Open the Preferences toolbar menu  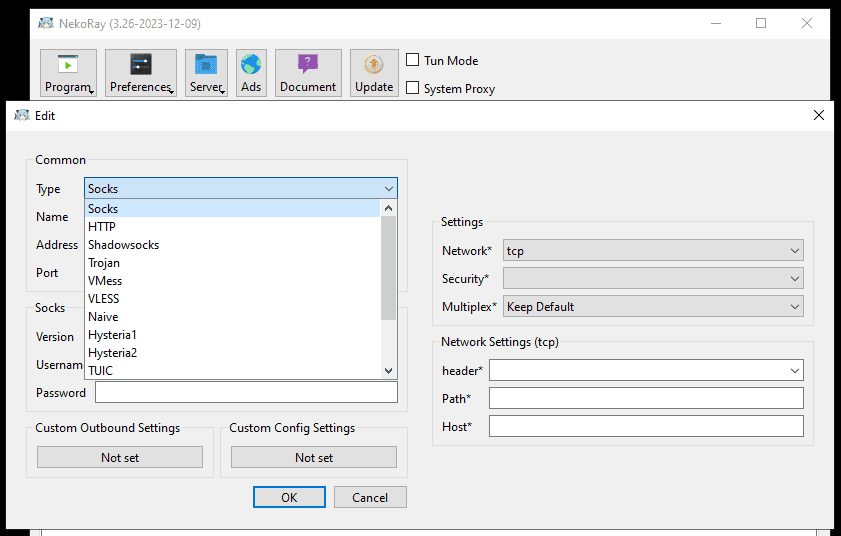click(x=141, y=73)
